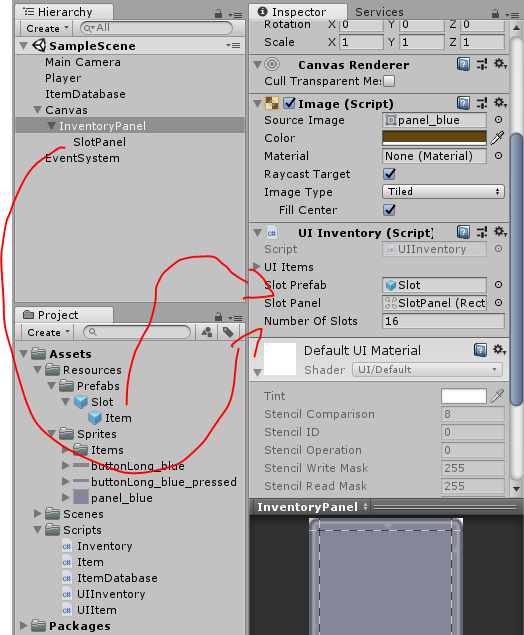
Task: Open SampleScene context menu icon
Action: coord(233,45)
